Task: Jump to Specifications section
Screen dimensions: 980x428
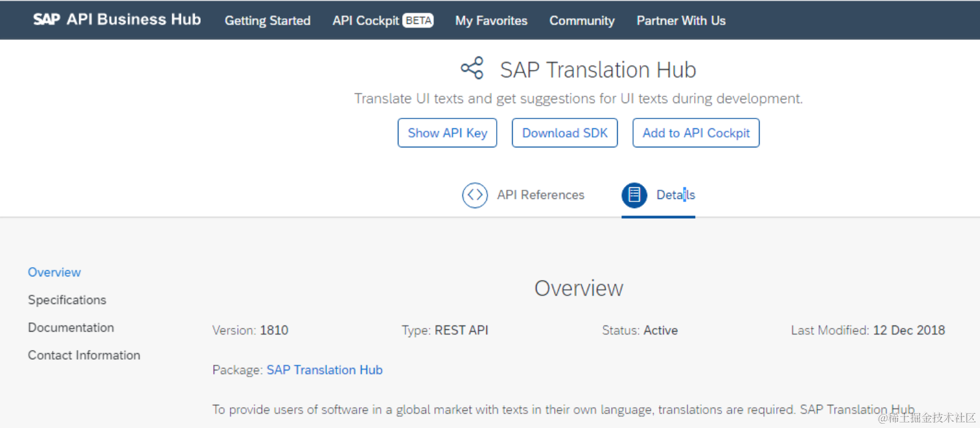Action: coord(67,300)
